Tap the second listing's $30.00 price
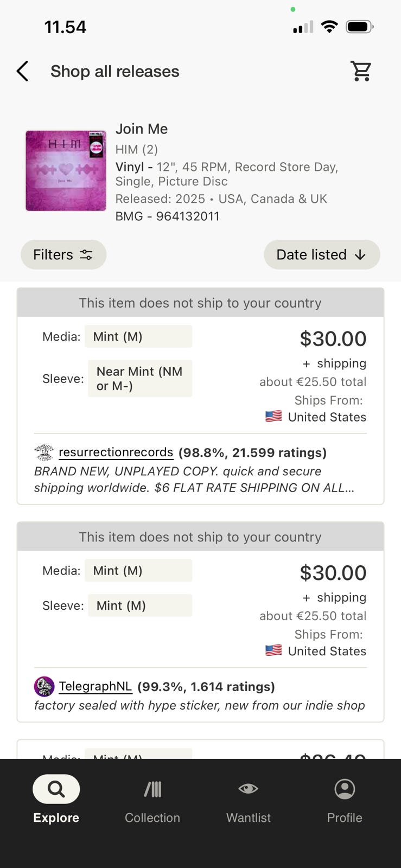The height and width of the screenshot is (868, 401). 333,573
